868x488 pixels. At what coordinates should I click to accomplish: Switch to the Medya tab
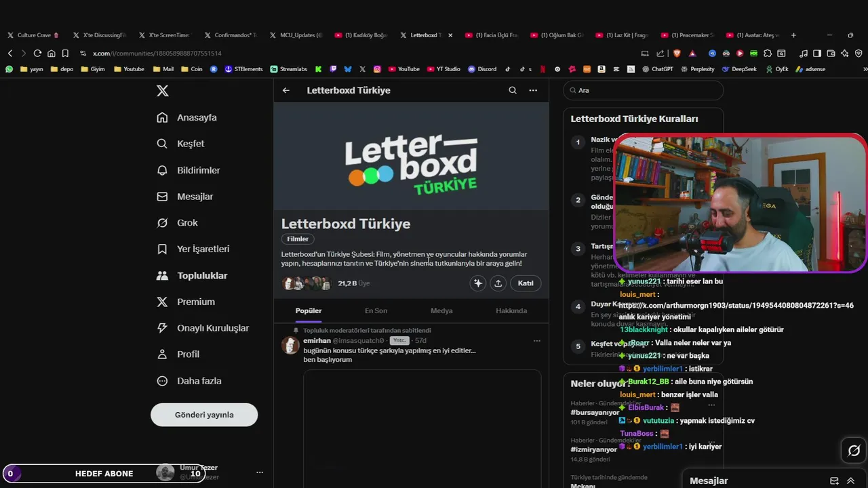click(x=441, y=310)
